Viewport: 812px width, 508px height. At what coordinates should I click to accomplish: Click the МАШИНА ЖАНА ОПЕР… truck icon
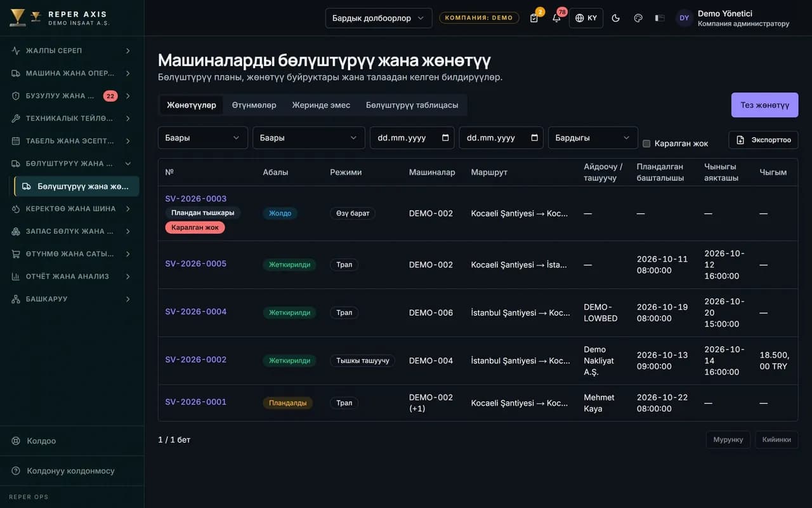point(16,73)
